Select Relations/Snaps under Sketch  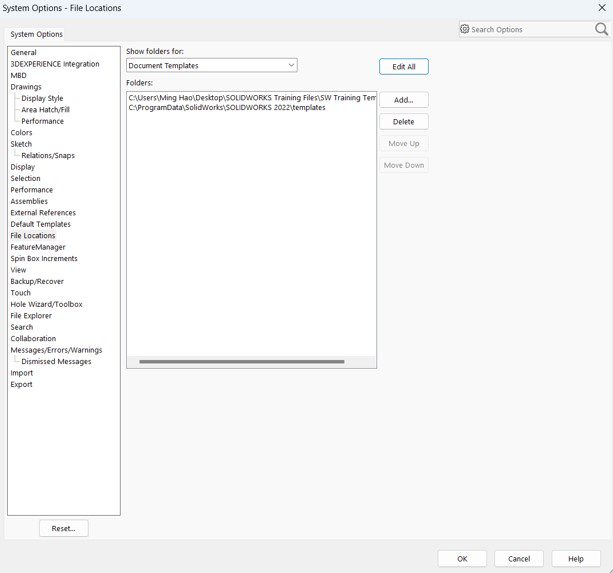point(48,155)
